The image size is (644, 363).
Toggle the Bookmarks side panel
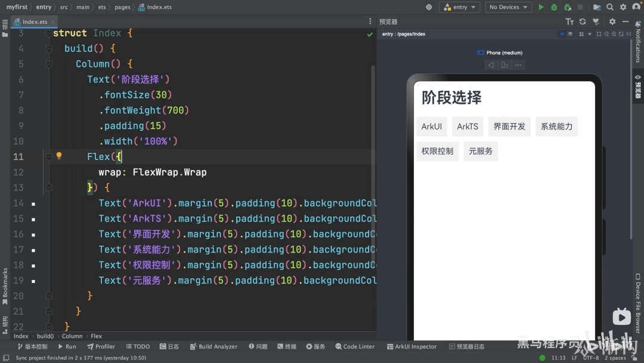click(x=5, y=286)
